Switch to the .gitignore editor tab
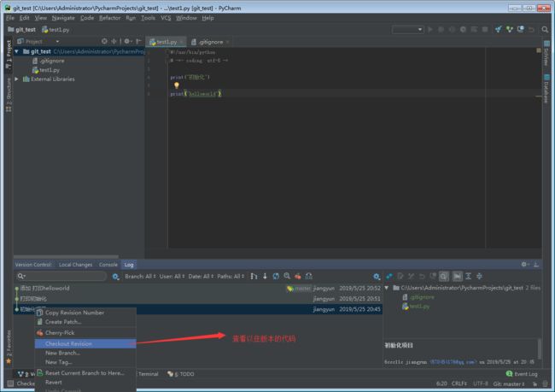555x392 pixels. 211,42
